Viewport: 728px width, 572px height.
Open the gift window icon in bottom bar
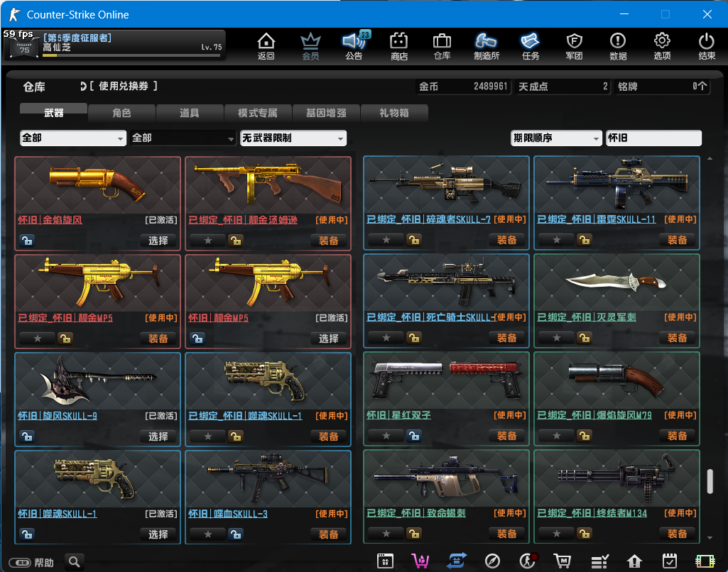(385, 561)
